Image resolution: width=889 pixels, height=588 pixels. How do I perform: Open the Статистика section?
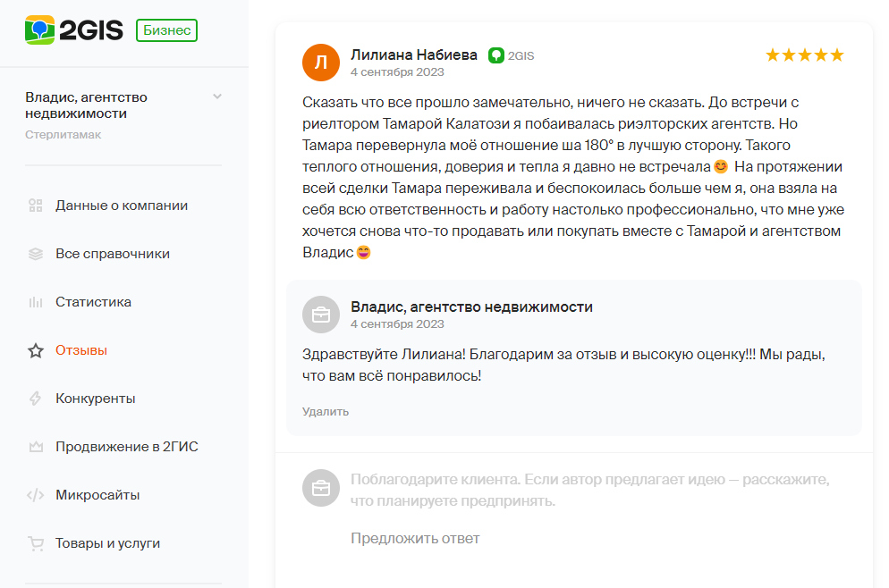tap(93, 302)
